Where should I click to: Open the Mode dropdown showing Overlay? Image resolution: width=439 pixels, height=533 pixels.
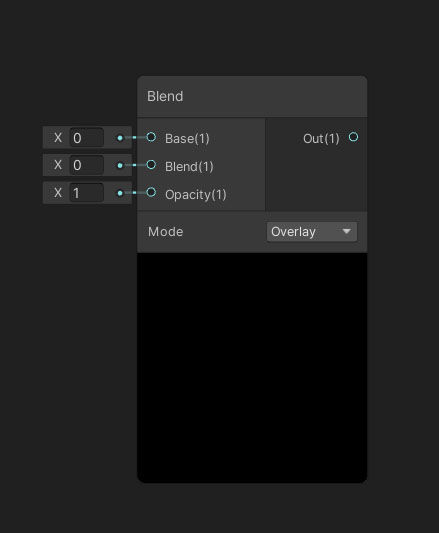tap(312, 232)
